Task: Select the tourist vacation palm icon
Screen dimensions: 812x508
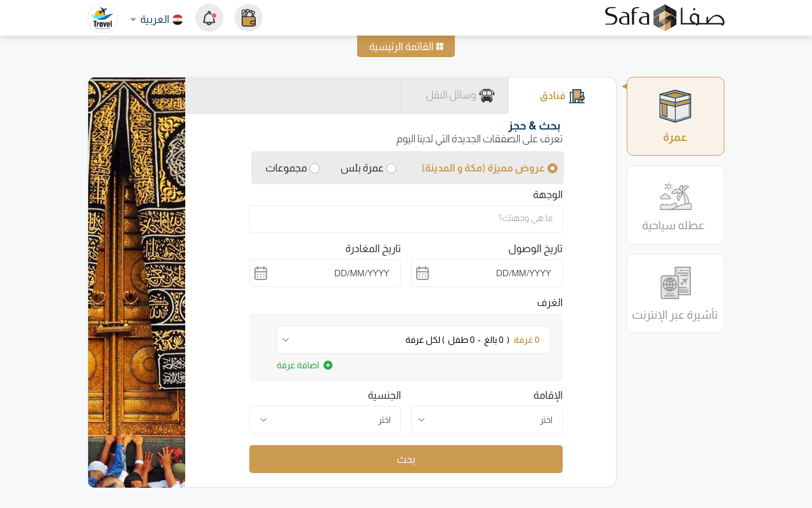Action: 675,197
